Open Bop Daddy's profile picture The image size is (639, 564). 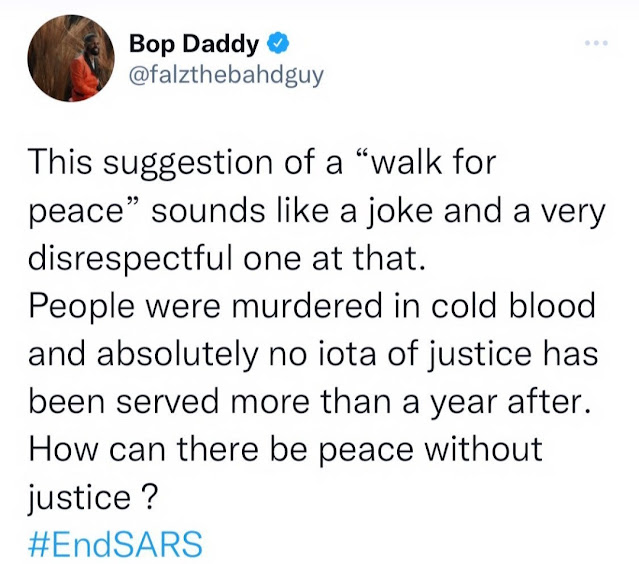(71, 58)
